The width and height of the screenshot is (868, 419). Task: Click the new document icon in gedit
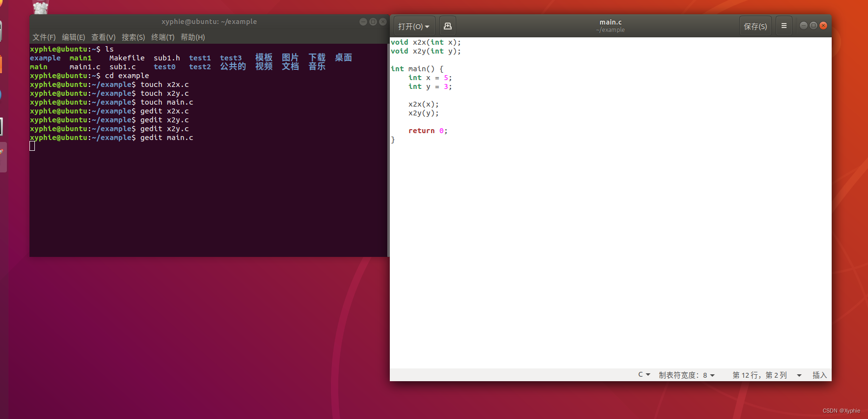point(447,26)
